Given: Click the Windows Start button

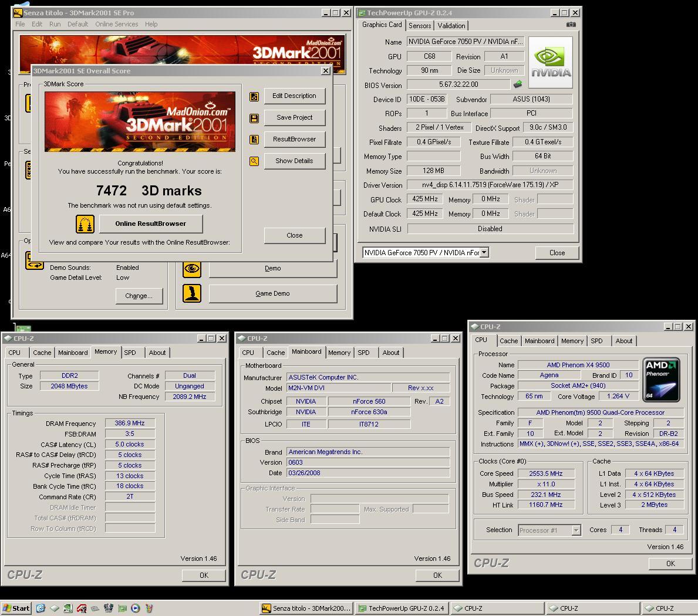Looking at the screenshot, I should [16, 608].
